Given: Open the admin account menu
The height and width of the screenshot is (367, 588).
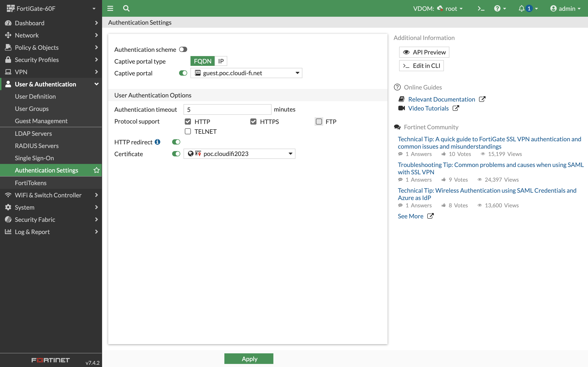Looking at the screenshot, I should tap(565, 8).
